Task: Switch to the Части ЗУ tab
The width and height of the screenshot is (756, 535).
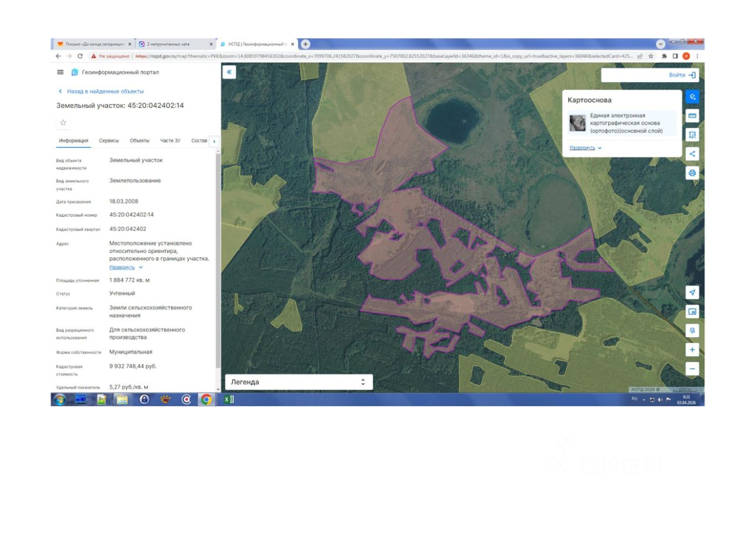Action: click(170, 141)
